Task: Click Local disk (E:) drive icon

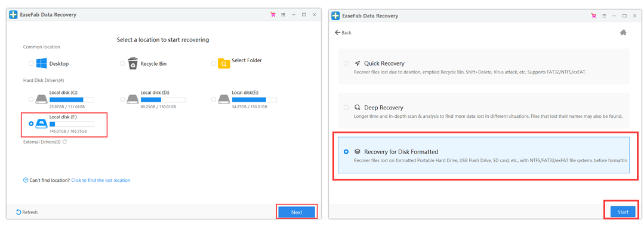Action: click(x=224, y=99)
